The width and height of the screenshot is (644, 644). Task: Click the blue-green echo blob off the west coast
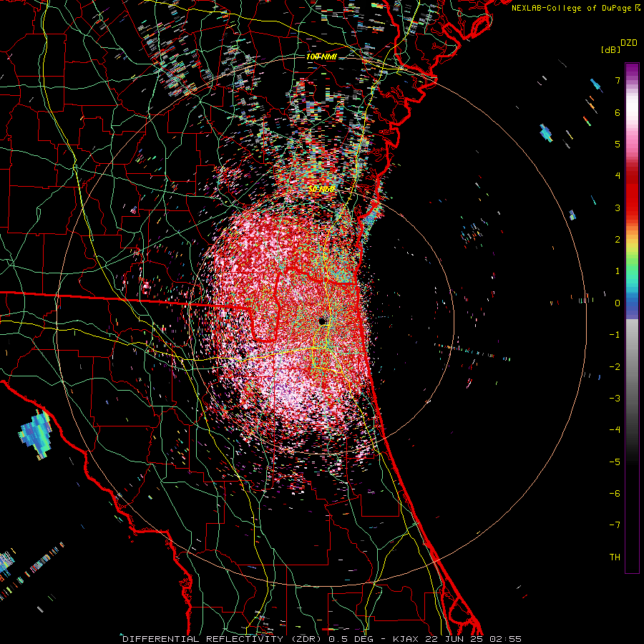36,434
